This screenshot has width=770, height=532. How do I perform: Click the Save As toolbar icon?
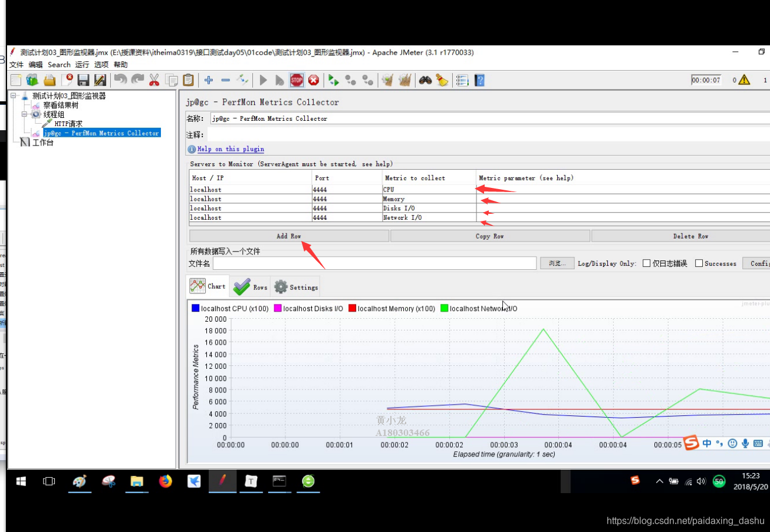tap(100, 80)
